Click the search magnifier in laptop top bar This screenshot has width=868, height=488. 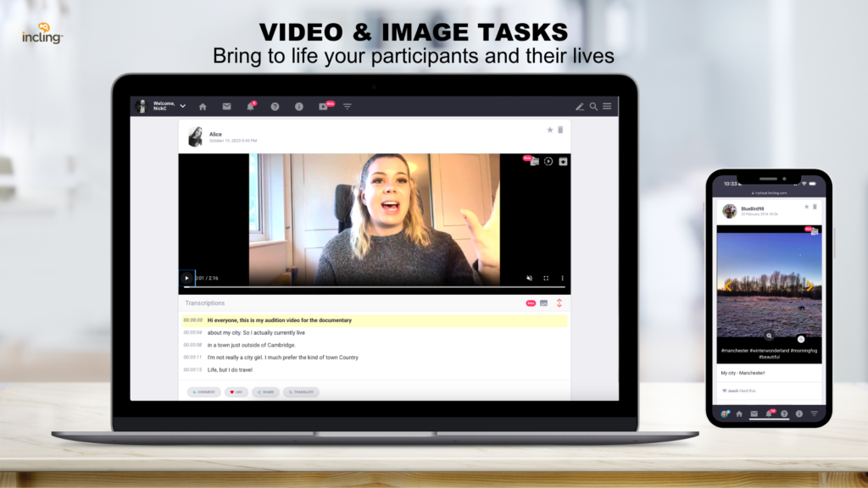[593, 107]
